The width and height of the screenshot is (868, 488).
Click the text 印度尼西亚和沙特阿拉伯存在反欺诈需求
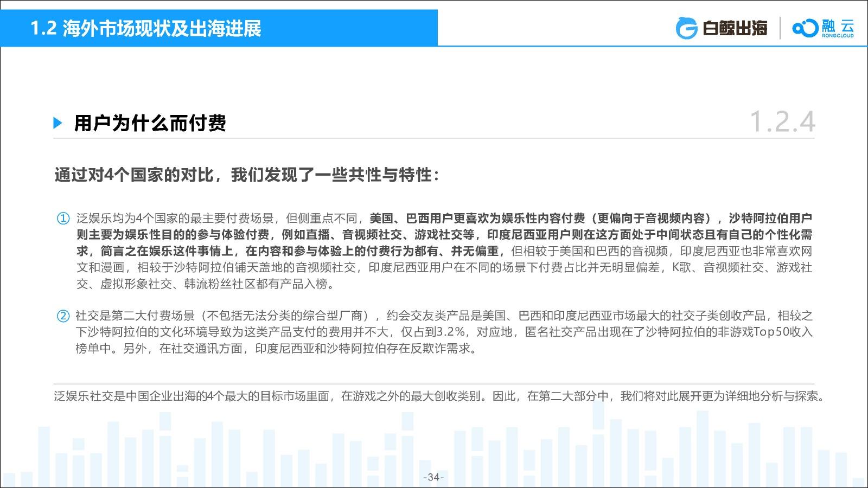click(363, 348)
